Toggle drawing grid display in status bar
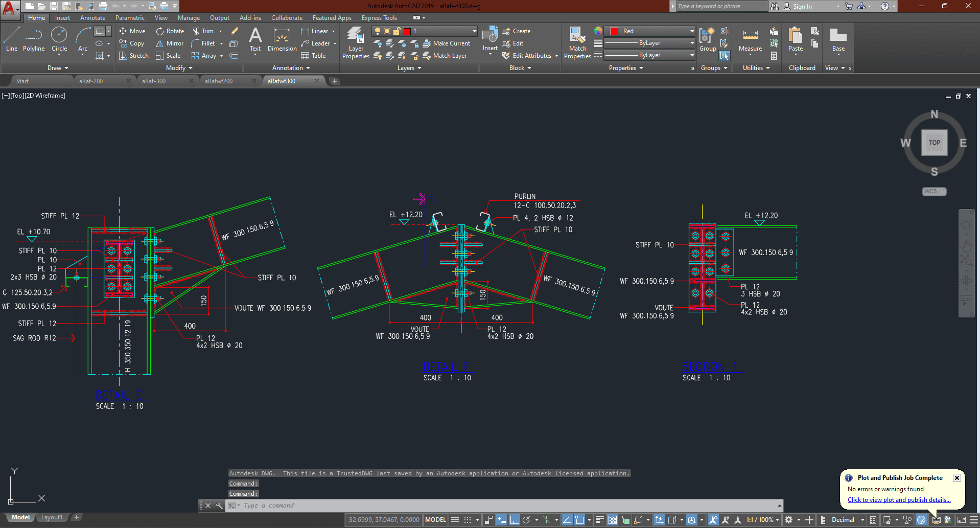This screenshot has height=528, width=980. (455, 520)
